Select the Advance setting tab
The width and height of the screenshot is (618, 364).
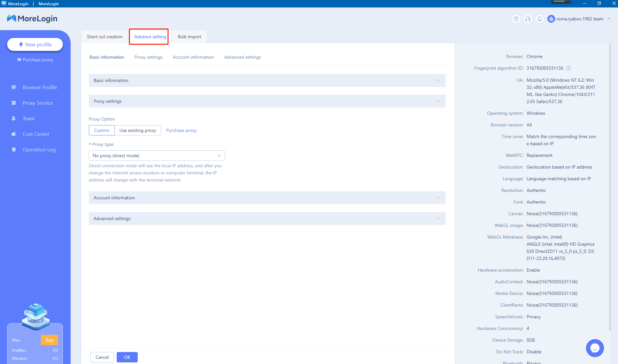pyautogui.click(x=150, y=37)
